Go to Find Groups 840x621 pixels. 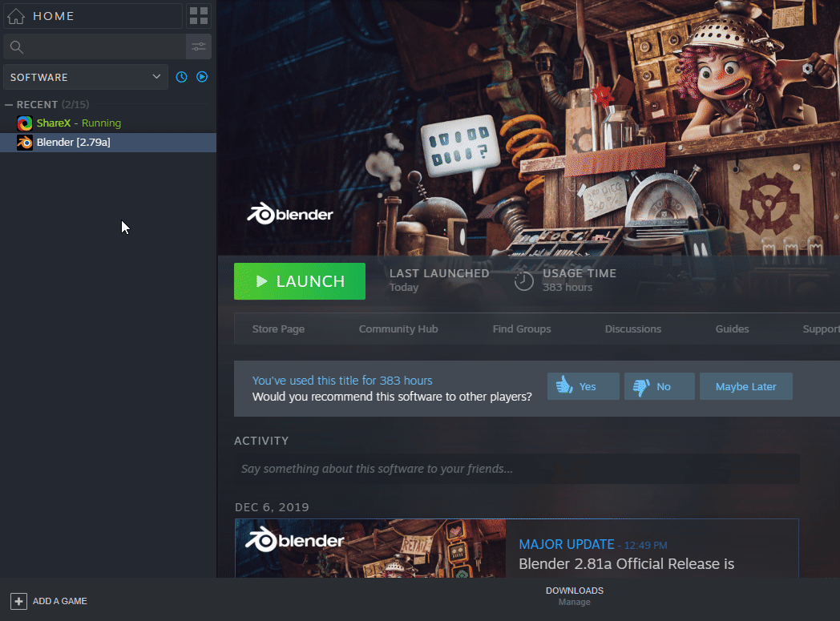[x=522, y=329]
